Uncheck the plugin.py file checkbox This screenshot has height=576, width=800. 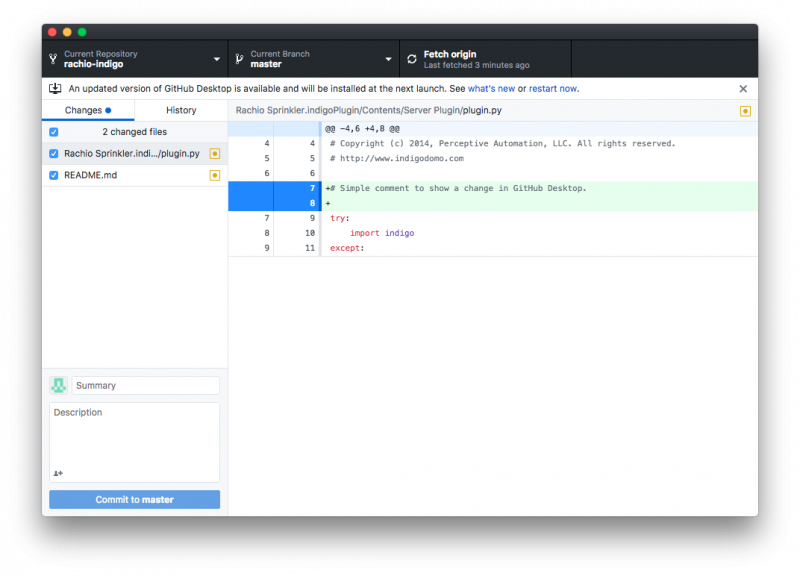[x=54, y=154]
